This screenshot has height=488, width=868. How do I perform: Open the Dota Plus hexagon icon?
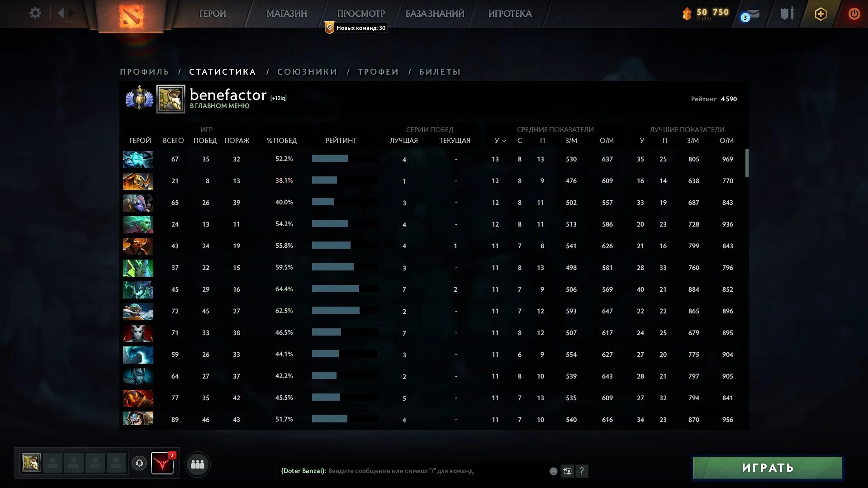(x=821, y=14)
